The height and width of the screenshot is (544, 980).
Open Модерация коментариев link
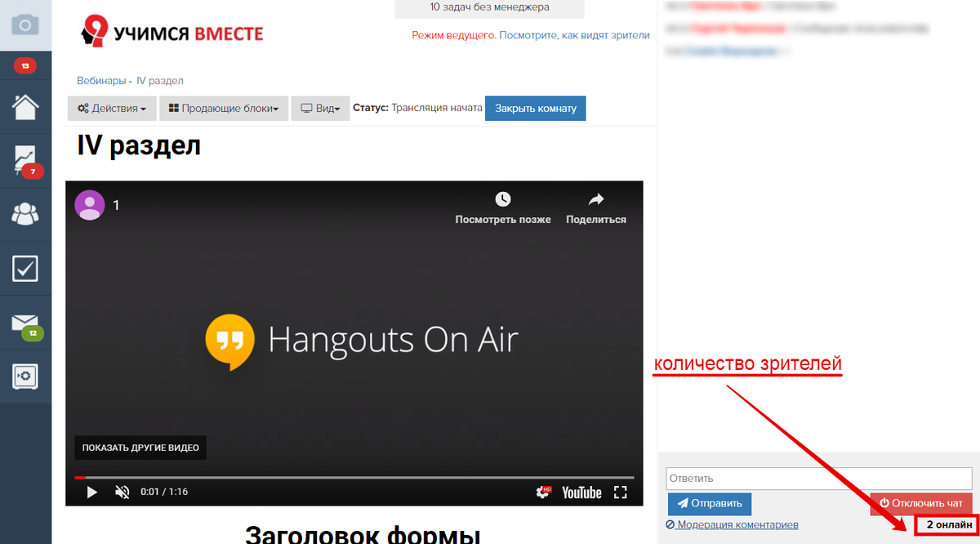pyautogui.click(x=732, y=524)
